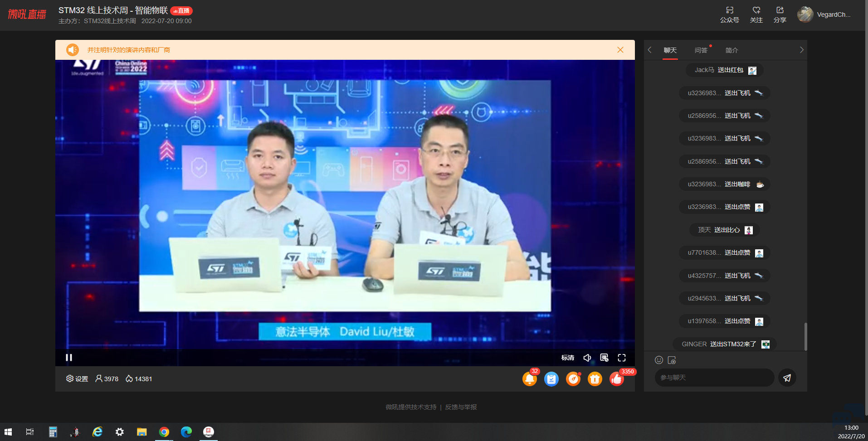The width and height of the screenshot is (868, 441).
Task: Go to the 微吼直播 logo home
Action: pos(27,15)
